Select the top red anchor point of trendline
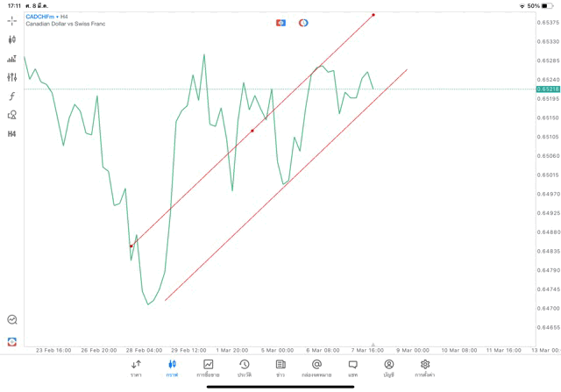This screenshot has width=561, height=392. 373,15
